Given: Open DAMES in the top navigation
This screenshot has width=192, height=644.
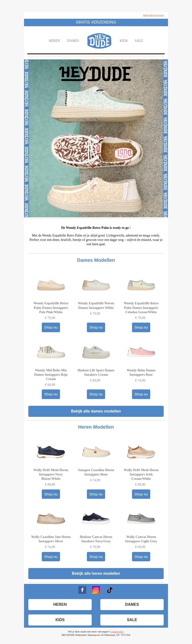Looking at the screenshot, I should (73, 41).
